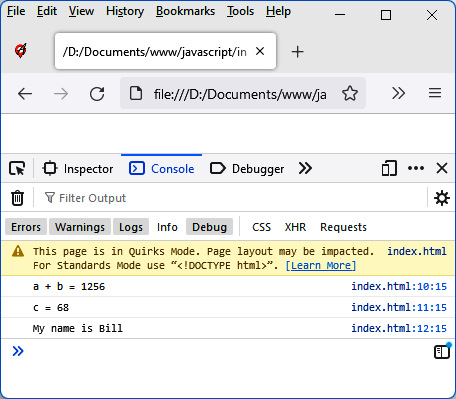The image size is (456, 399).
Task: Switch to multi-line editor mode icon
Action: click(442, 352)
